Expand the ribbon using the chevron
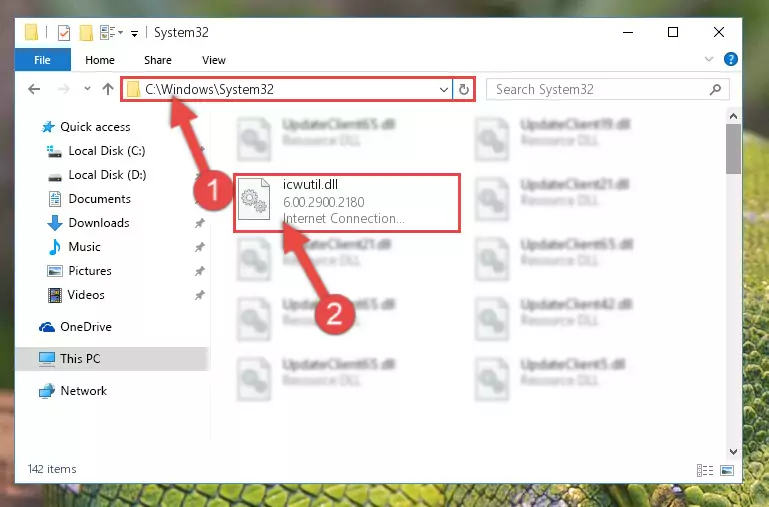This screenshot has height=507, width=769. [x=709, y=59]
